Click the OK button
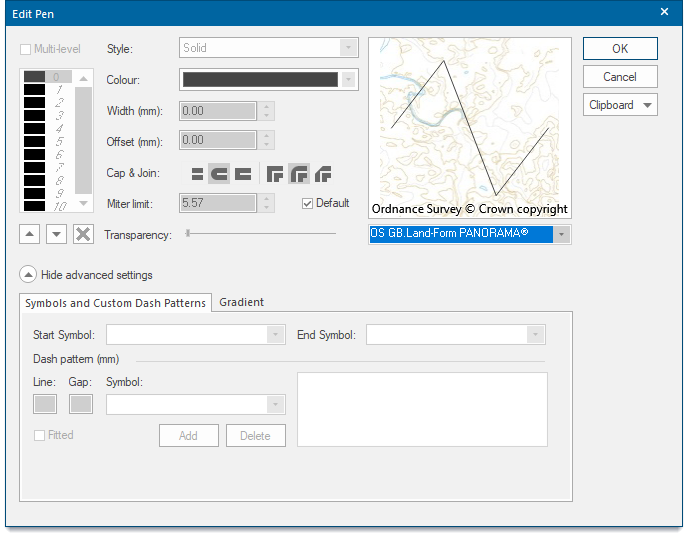Image resolution: width=689 pixels, height=538 pixels. pos(620,49)
